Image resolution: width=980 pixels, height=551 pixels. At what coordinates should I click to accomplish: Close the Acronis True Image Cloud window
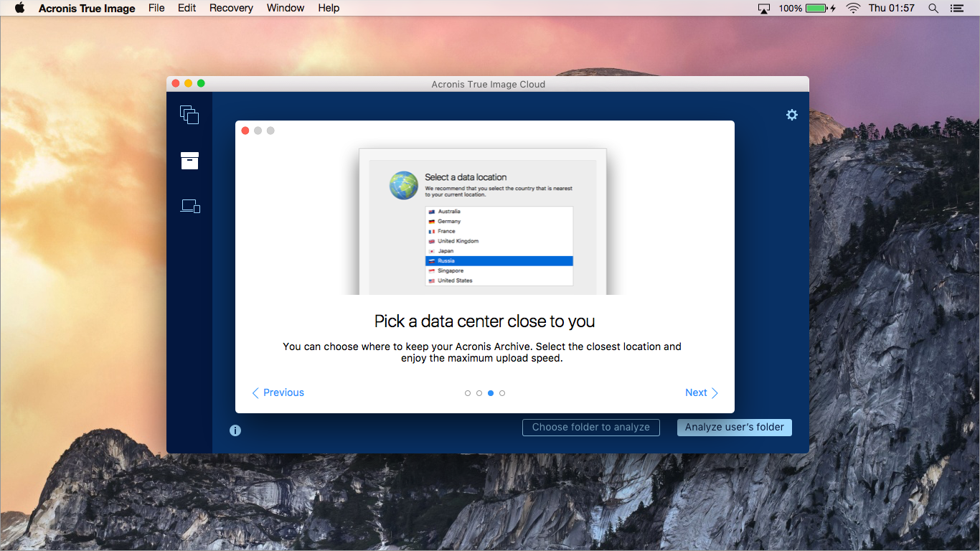click(x=176, y=83)
